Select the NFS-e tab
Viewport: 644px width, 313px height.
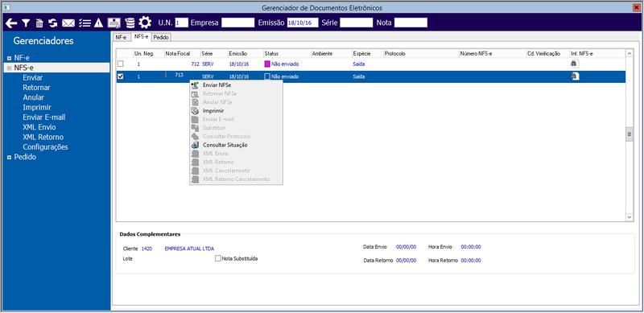(x=141, y=36)
